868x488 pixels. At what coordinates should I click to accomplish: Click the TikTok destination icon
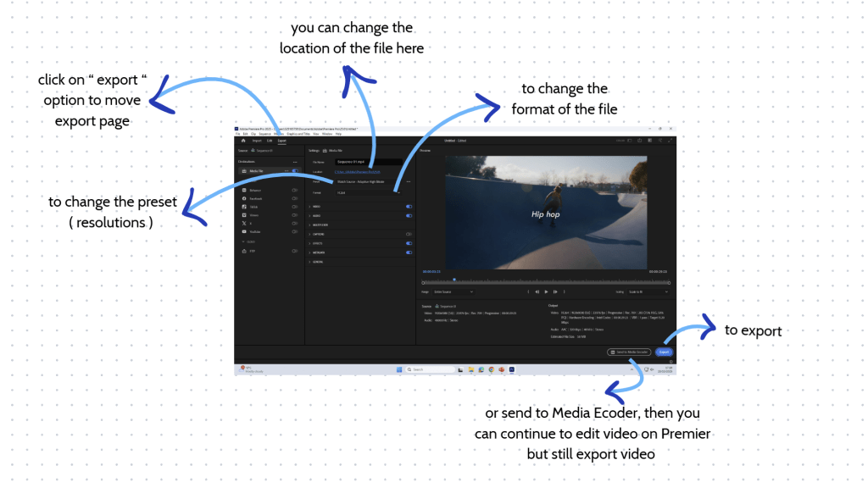click(x=244, y=207)
